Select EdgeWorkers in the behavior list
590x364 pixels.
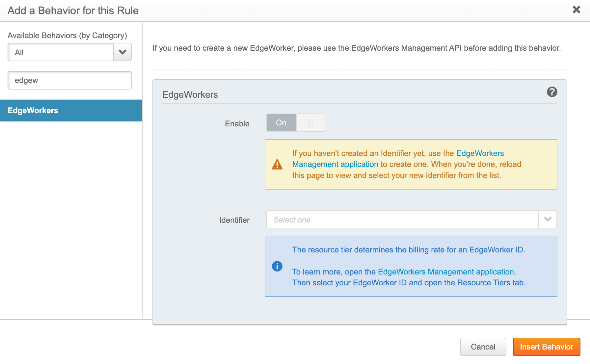(x=71, y=111)
